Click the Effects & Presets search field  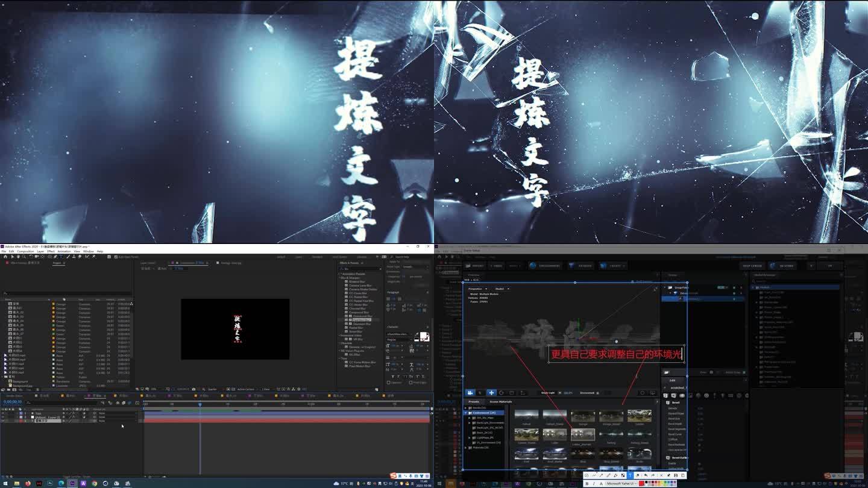(x=359, y=269)
